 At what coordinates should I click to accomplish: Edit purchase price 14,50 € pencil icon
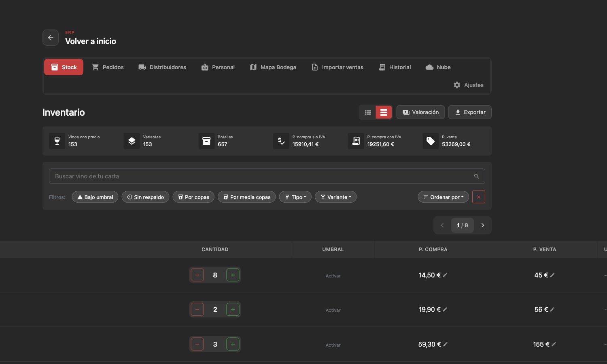pos(445,275)
